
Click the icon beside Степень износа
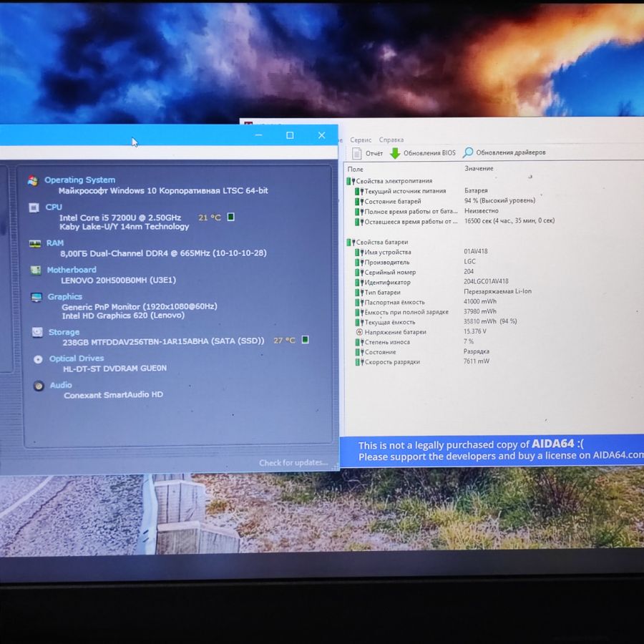click(359, 342)
